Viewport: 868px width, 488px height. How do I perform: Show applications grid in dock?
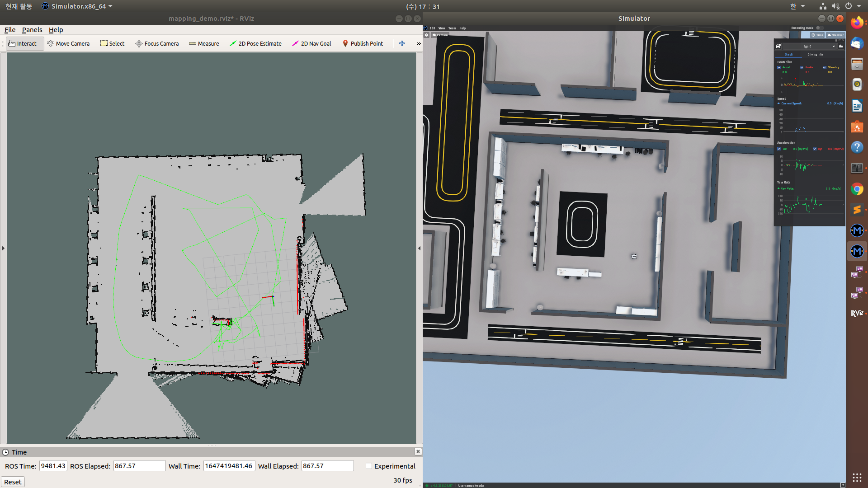857,477
